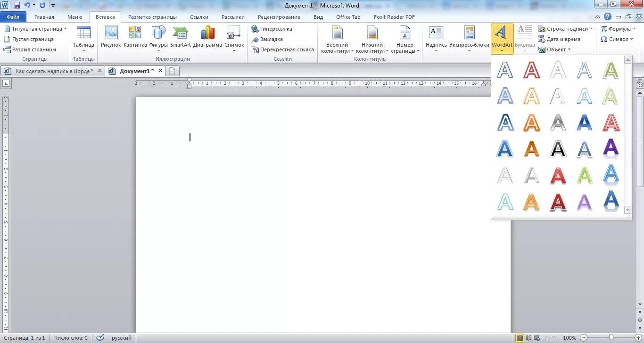Insert a SmartArt graphic
644x343 pixels.
pos(181,37)
